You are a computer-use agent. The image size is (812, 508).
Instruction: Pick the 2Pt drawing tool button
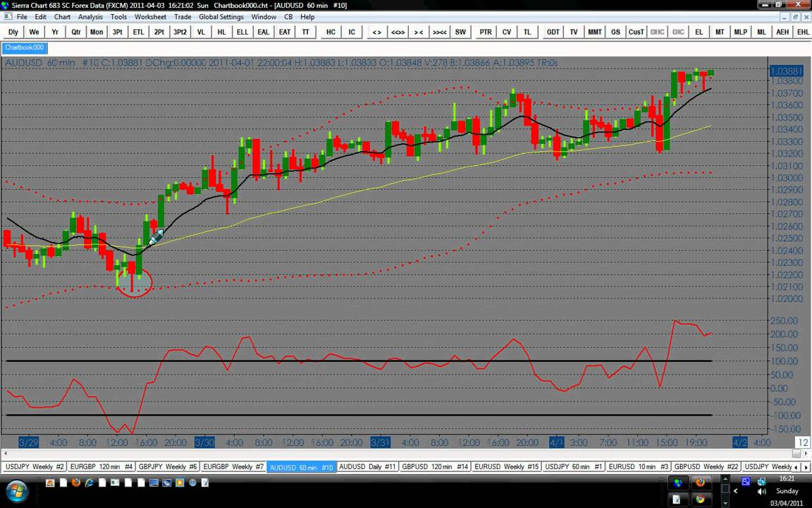coord(159,32)
